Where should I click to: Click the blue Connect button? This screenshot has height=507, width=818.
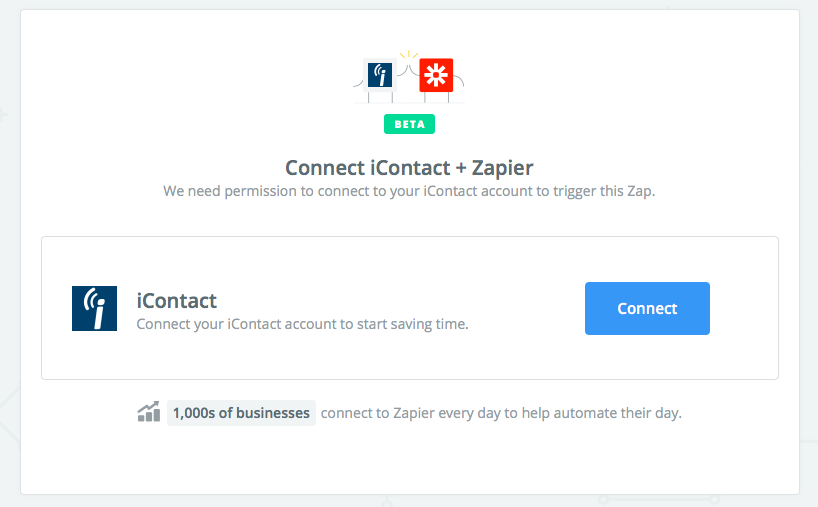point(647,308)
